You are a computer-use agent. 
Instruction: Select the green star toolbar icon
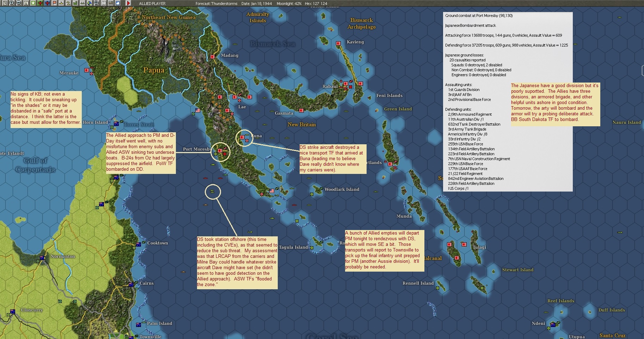pyautogui.click(x=33, y=3)
